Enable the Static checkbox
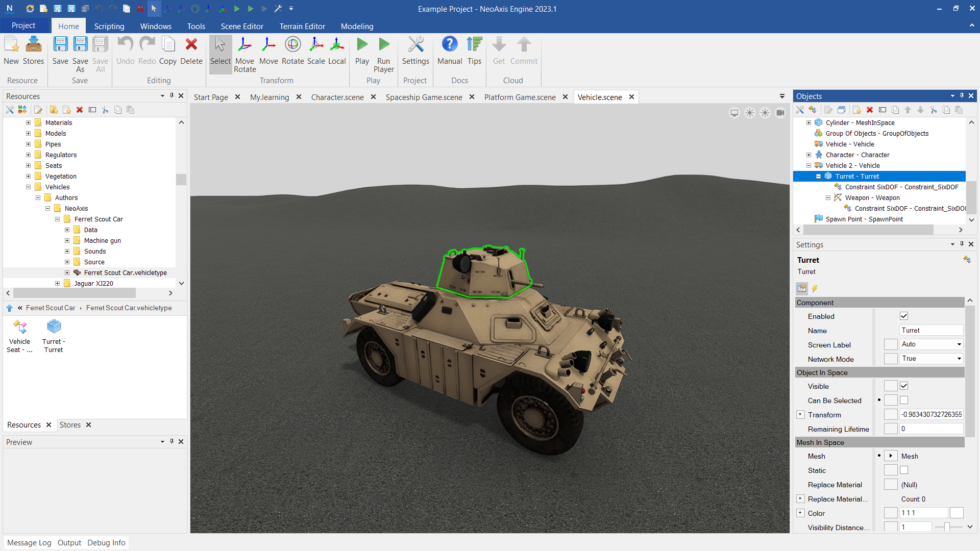 coord(904,470)
